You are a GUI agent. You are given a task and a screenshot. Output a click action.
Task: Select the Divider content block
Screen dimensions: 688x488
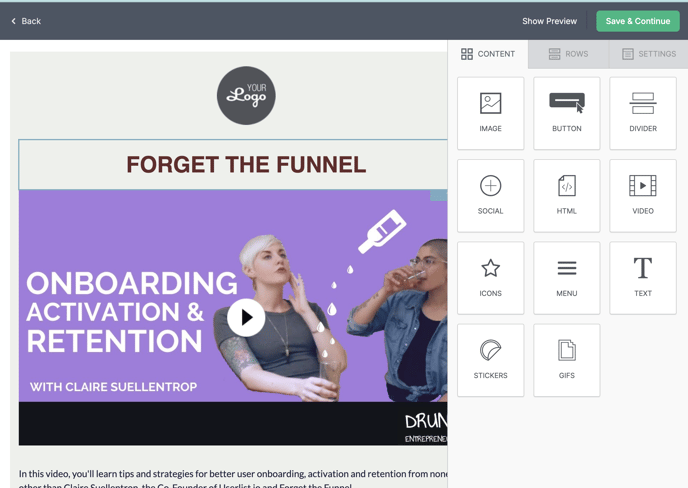point(643,113)
